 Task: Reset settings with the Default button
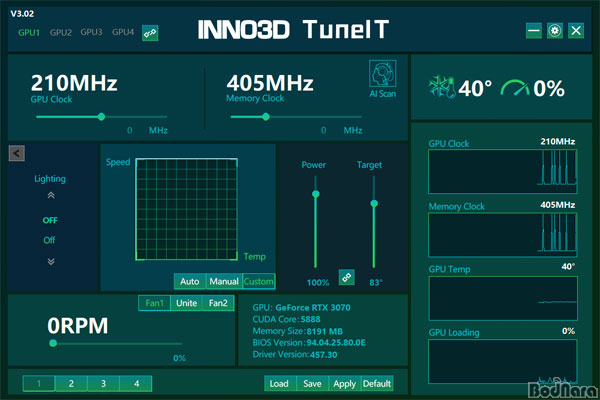point(377,384)
